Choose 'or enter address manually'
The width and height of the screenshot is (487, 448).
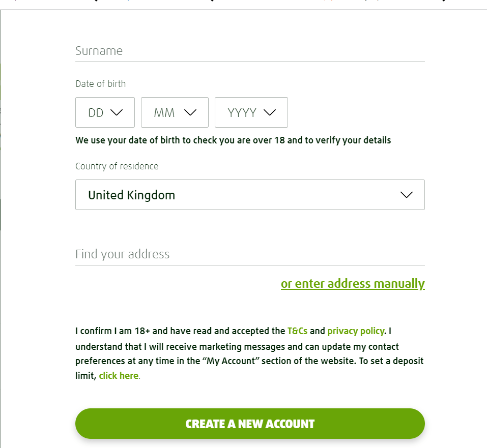click(x=353, y=283)
